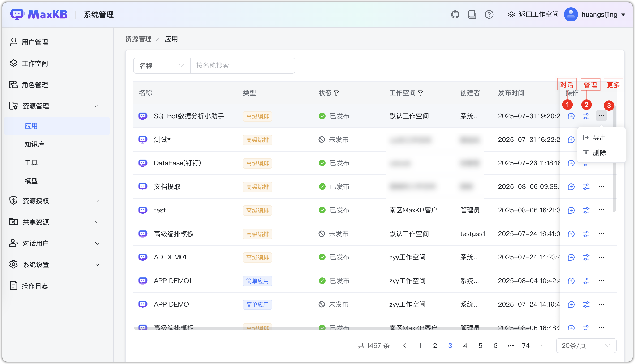Viewport: 635px width, 364px height.
Task: Open manage settings for SQLBot数据分析小助手
Action: (x=586, y=116)
